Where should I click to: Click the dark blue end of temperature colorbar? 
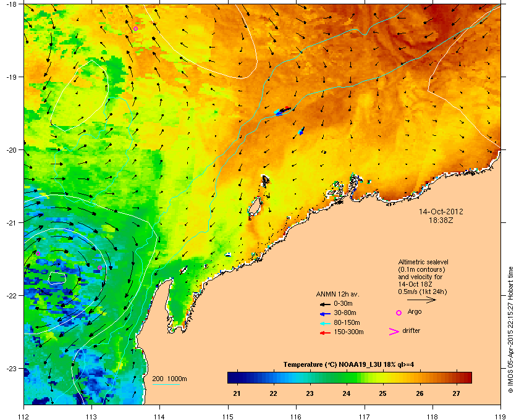pyautogui.click(x=233, y=377)
